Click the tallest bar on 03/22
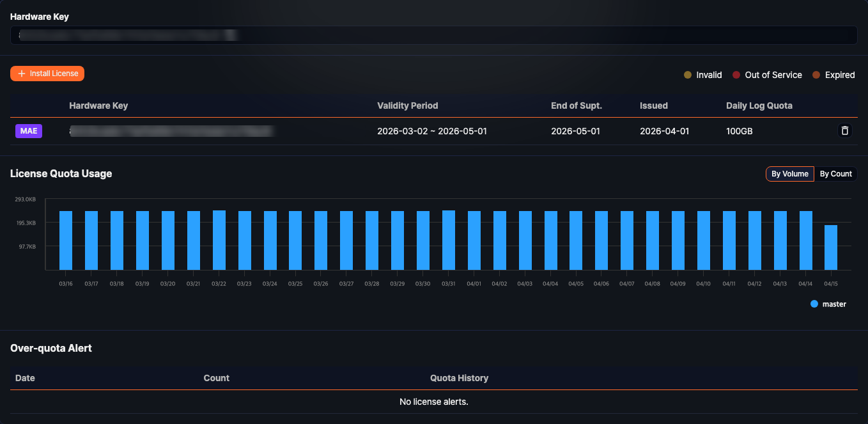The image size is (868, 424). point(219,240)
